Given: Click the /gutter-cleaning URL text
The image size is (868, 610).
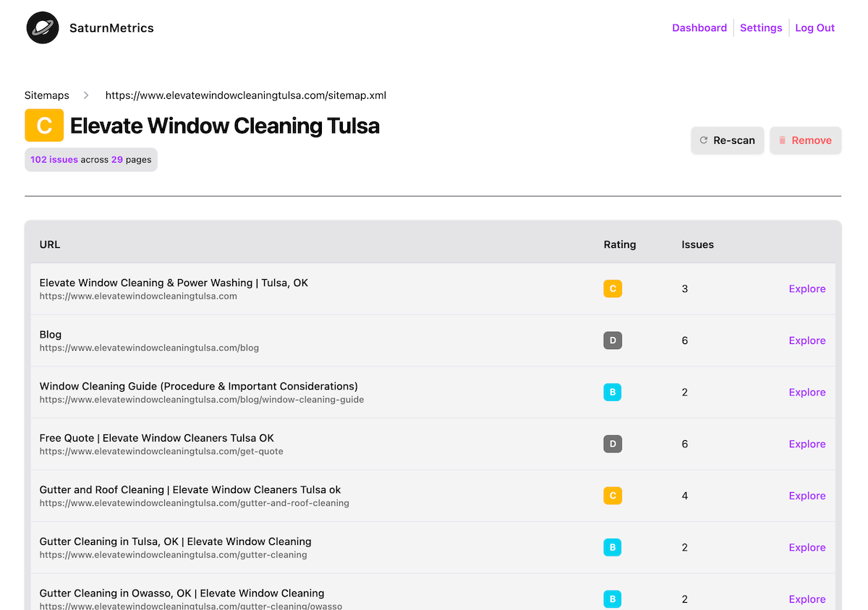Looking at the screenshot, I should coord(174,555).
